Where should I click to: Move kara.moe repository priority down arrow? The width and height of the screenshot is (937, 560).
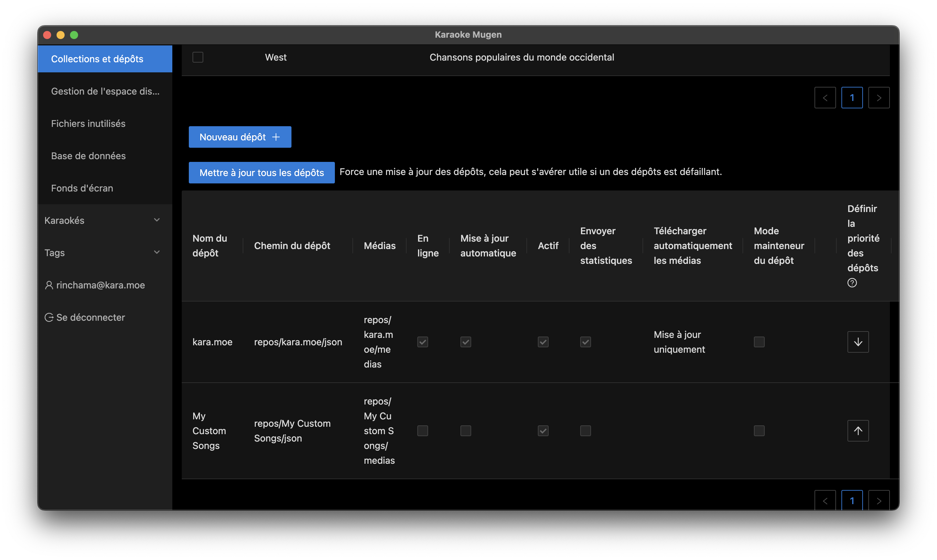[x=858, y=342]
